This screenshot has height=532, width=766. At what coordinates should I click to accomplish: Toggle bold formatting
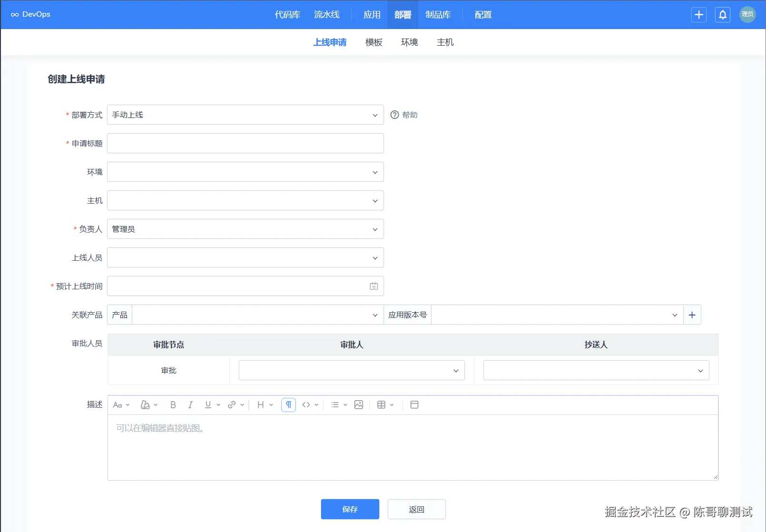[173, 405]
